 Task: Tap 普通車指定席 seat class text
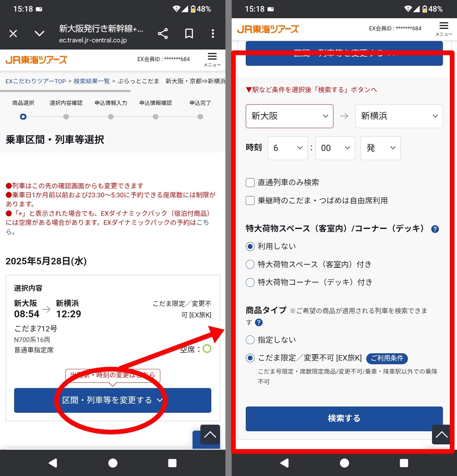point(34,350)
